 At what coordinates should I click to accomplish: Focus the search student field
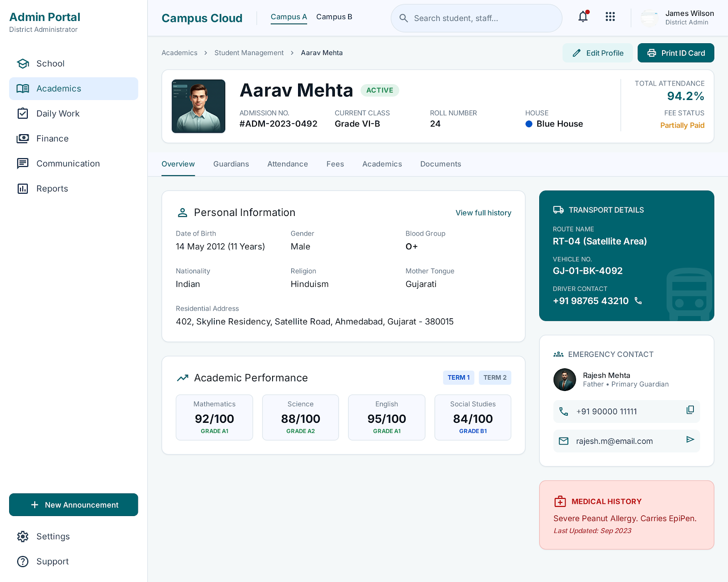point(476,18)
